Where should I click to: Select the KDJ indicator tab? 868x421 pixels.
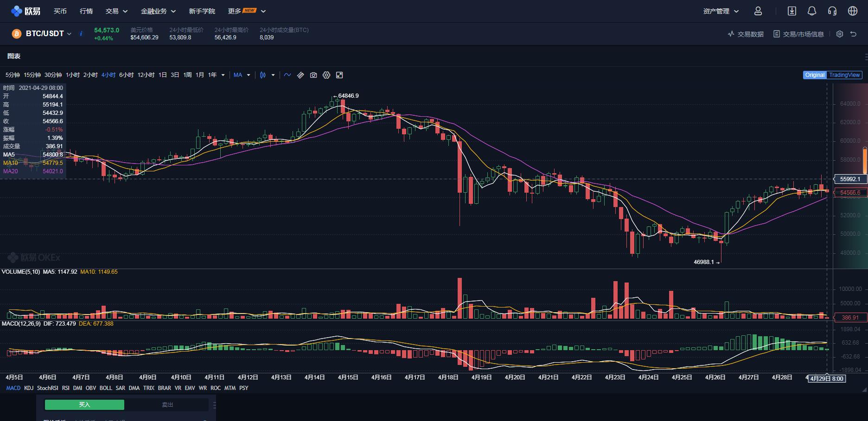(x=29, y=388)
